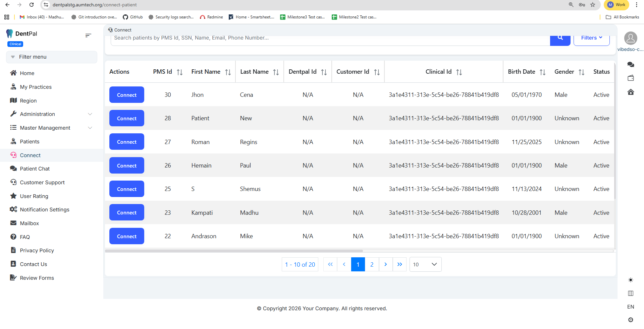Toggle light theme sun icon
The width and height of the screenshot is (644, 329).
(631, 280)
